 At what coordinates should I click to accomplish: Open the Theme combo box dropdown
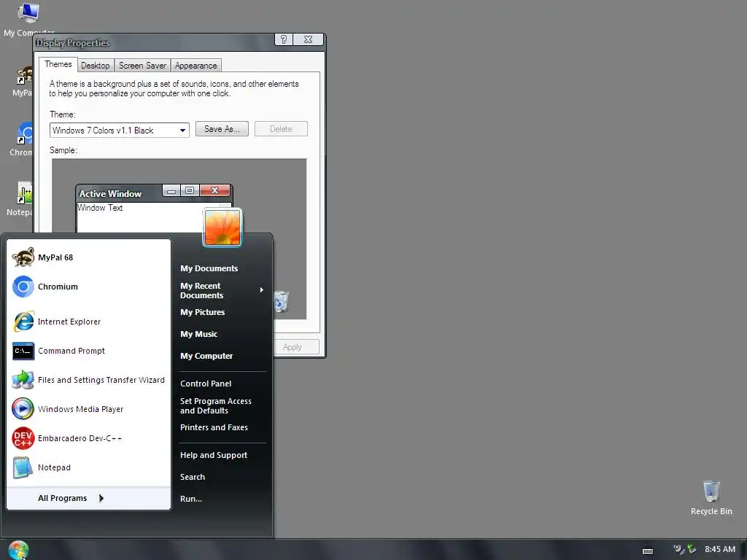point(182,131)
